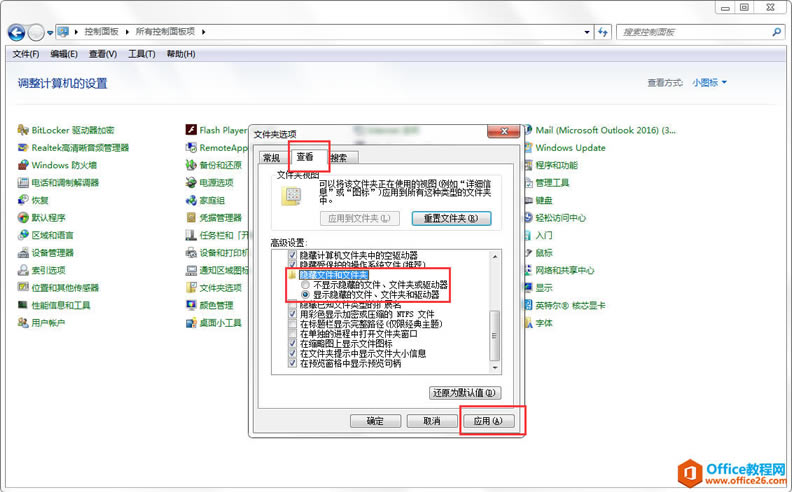This screenshot has height=492, width=792.
Task: Click the refresh button beside address bar
Action: [603, 32]
